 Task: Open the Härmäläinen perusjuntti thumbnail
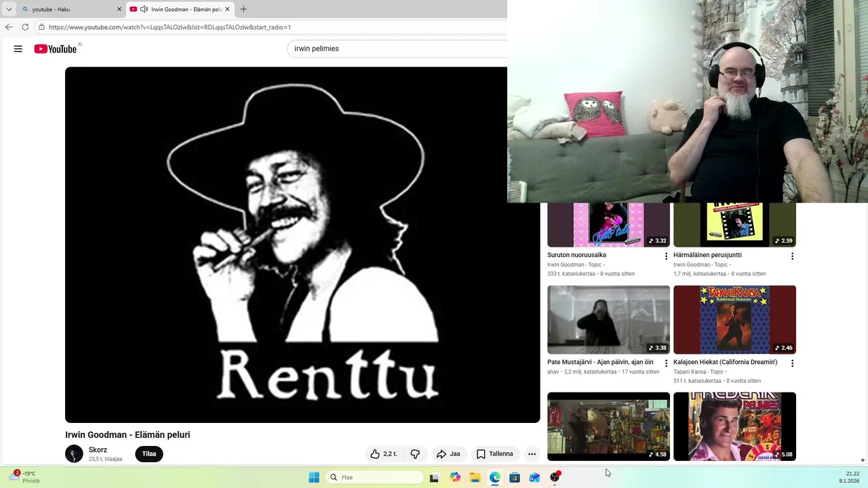coord(734,225)
